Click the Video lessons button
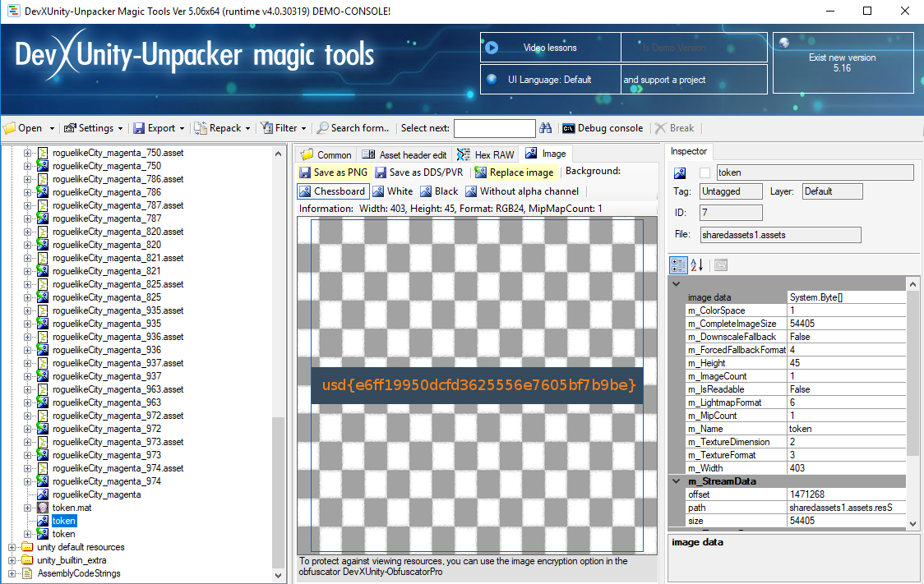Screen dimensions: 924x584 (x=551, y=48)
